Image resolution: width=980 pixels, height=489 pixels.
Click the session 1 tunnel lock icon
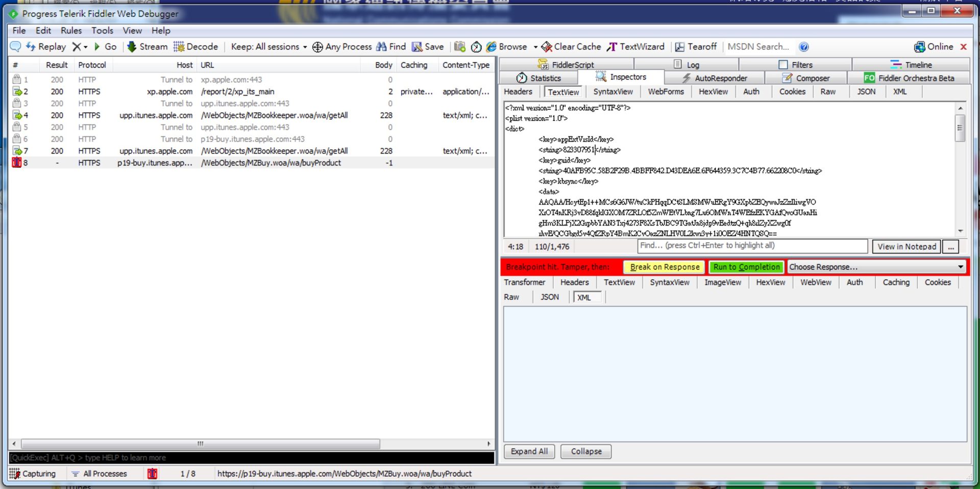click(x=17, y=80)
